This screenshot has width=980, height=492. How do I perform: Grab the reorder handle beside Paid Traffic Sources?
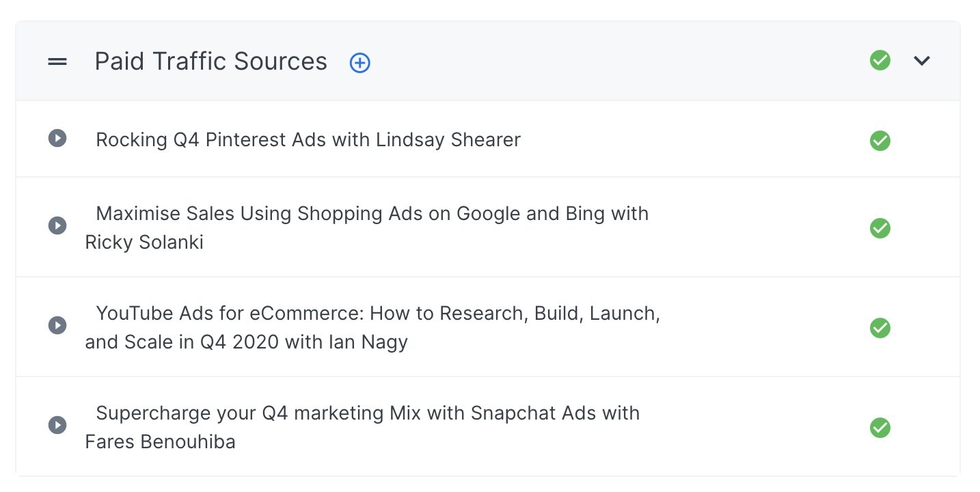tap(57, 61)
